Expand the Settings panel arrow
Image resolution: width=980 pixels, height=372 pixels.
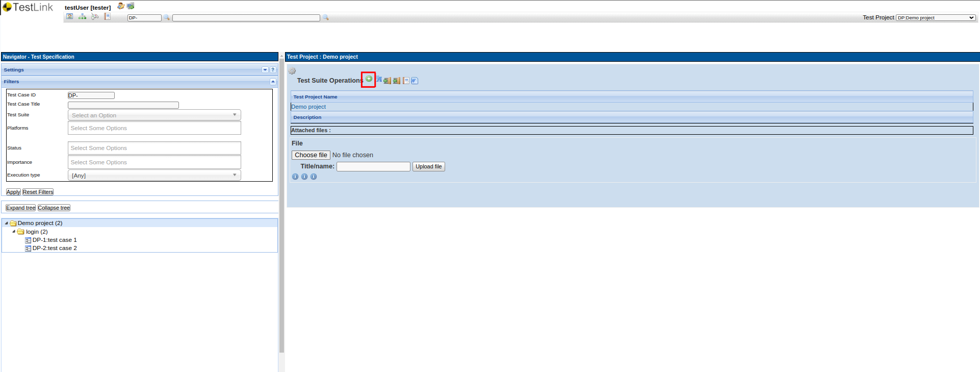pyautogui.click(x=265, y=70)
